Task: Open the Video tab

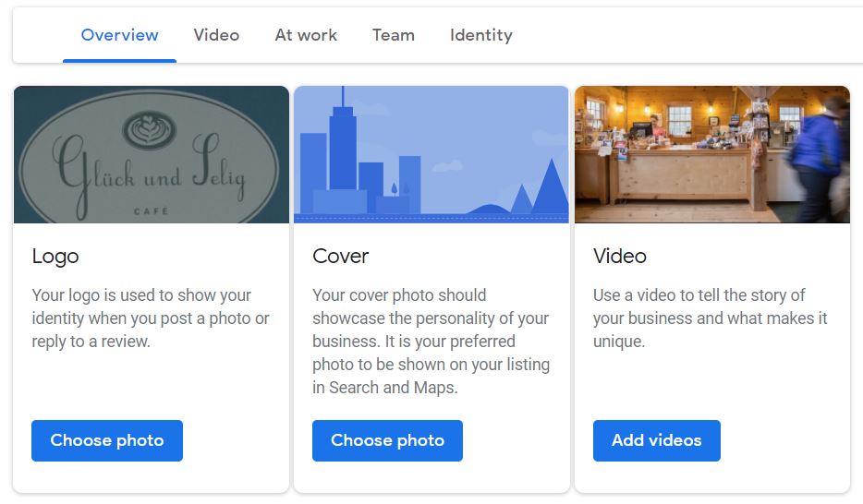Action: pos(216,35)
